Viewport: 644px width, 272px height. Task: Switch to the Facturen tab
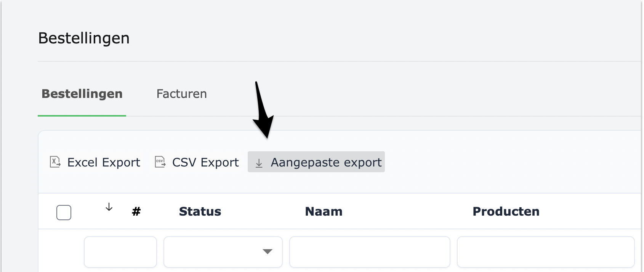(x=181, y=94)
